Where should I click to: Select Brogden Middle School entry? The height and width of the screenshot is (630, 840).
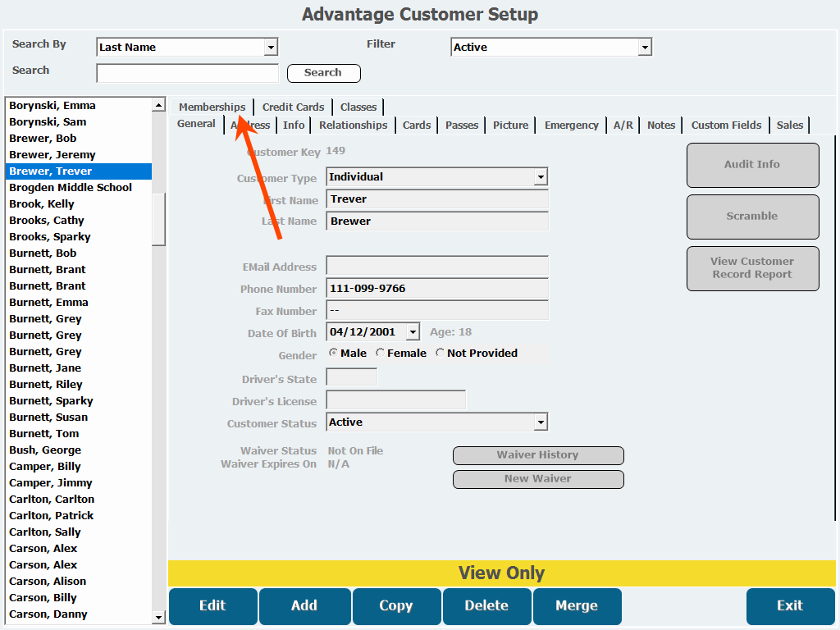pos(79,188)
